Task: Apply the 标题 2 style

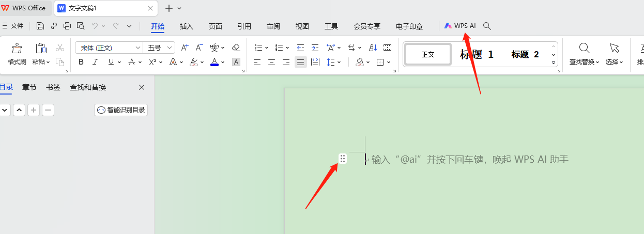Action: click(525, 54)
